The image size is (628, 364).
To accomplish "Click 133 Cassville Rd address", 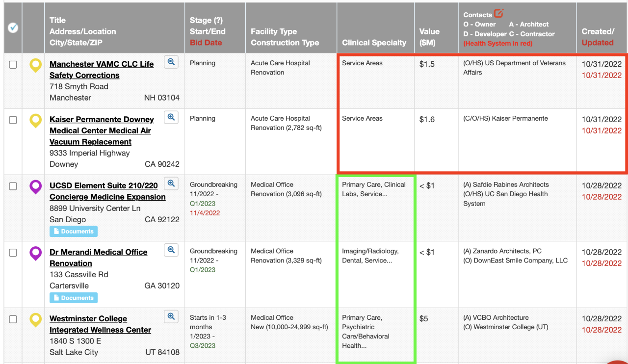I will click(x=79, y=274).
